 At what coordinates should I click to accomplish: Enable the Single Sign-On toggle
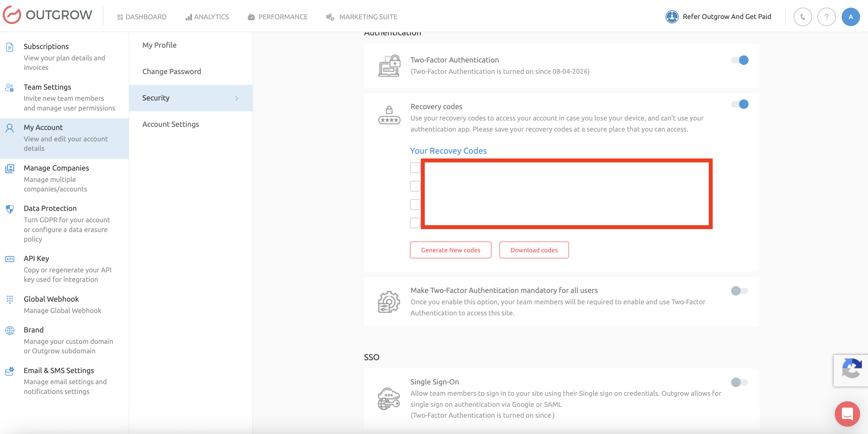[739, 382]
